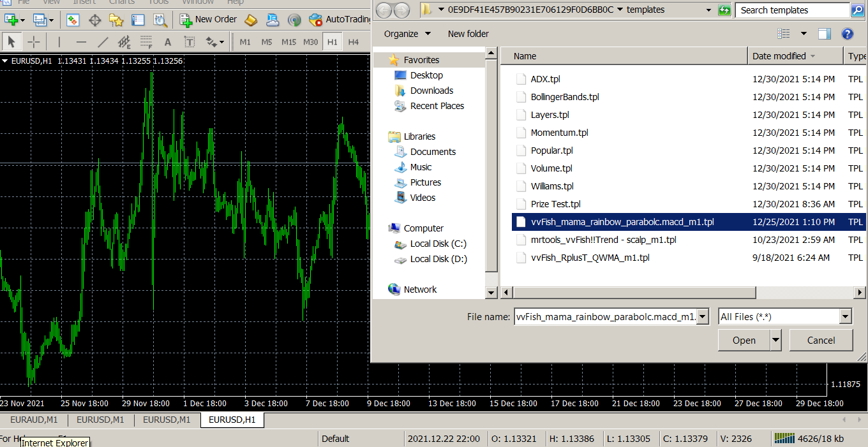Click the New Order button
Image resolution: width=868 pixels, height=447 pixels.
tap(209, 20)
